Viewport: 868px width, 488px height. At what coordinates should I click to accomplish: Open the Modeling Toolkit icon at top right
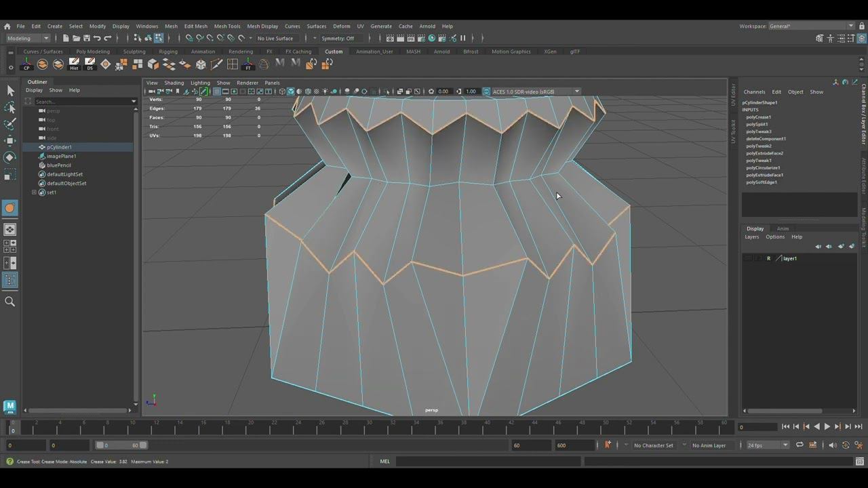tap(820, 38)
